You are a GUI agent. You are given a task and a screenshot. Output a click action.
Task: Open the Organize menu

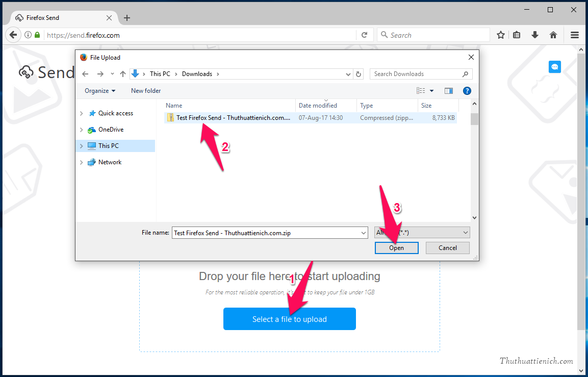tap(100, 91)
